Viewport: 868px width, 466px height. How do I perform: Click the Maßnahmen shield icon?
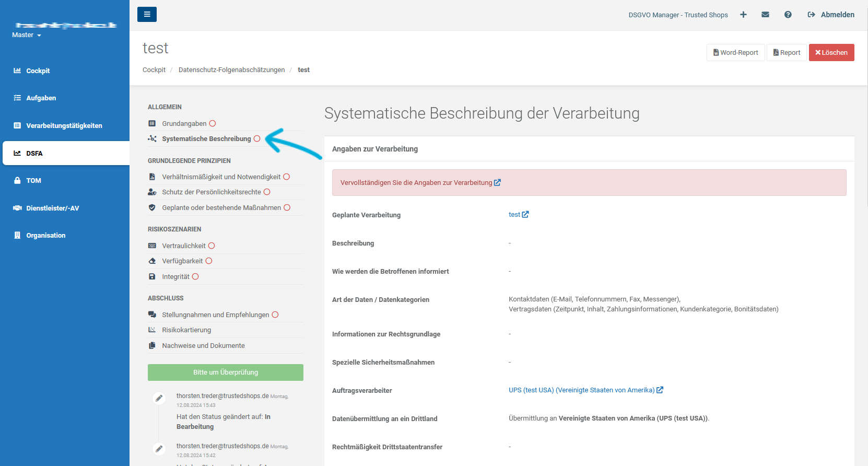point(152,207)
